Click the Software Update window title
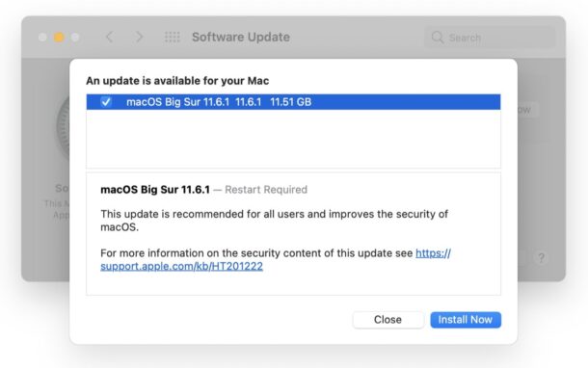Image resolution: width=588 pixels, height=368 pixels. click(241, 38)
